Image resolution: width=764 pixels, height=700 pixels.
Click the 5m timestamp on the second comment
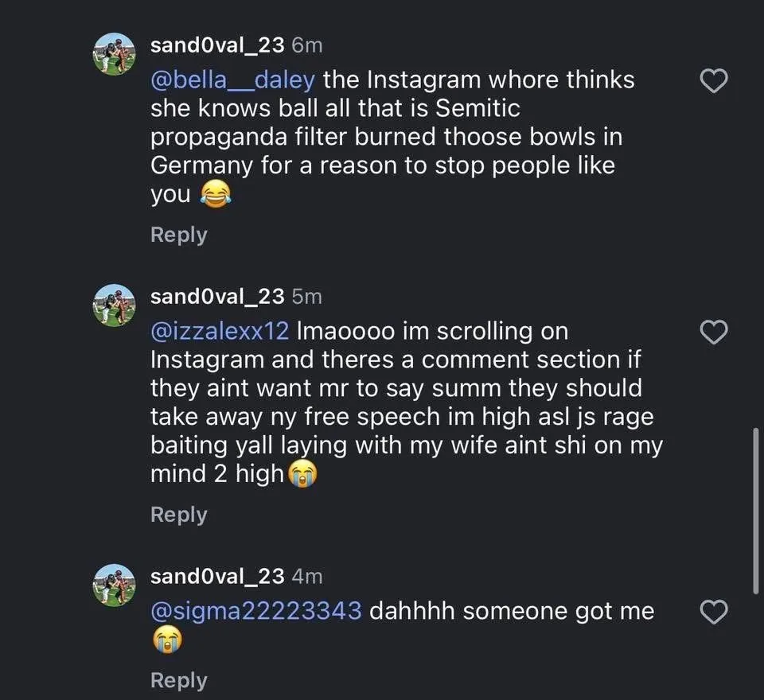point(307,297)
